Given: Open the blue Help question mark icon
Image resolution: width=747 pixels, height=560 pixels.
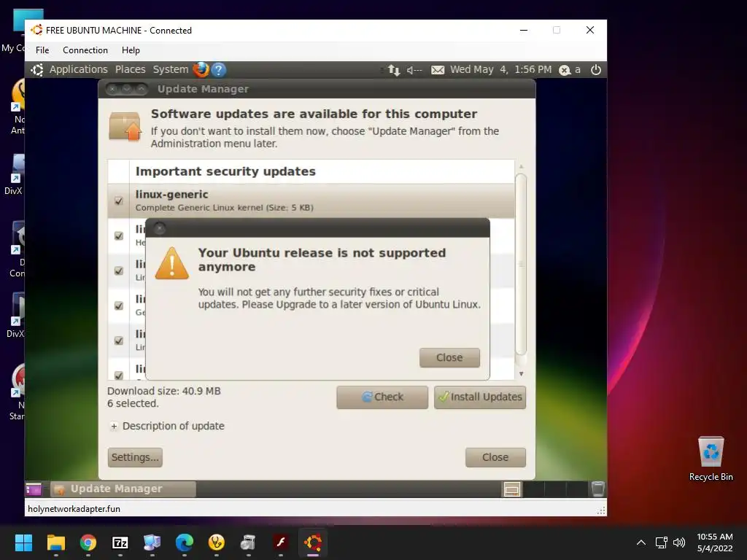Looking at the screenshot, I should tap(219, 70).
